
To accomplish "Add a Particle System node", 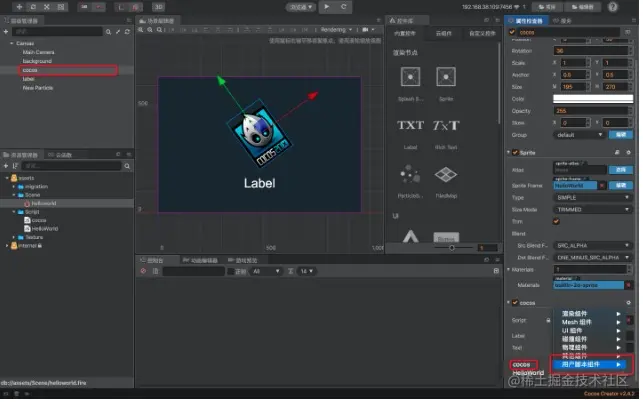I will click(410, 174).
